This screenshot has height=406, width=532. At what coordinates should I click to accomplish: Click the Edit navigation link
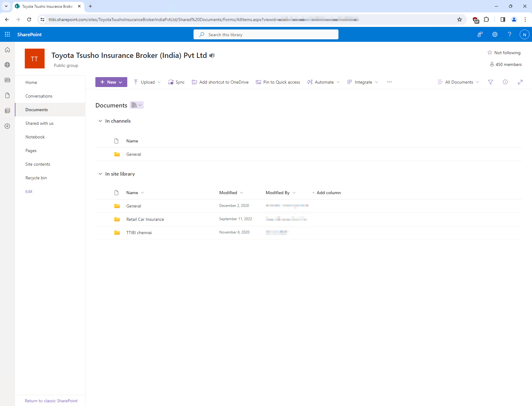pos(29,191)
